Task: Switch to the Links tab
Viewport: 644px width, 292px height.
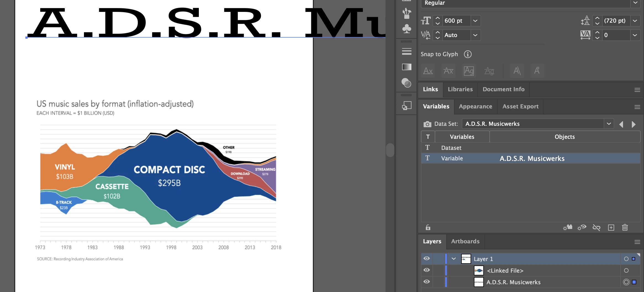Action: (430, 89)
